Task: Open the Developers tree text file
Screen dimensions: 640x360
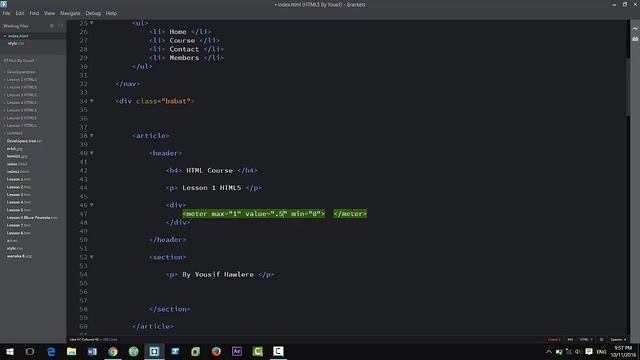Action: click(x=24, y=141)
